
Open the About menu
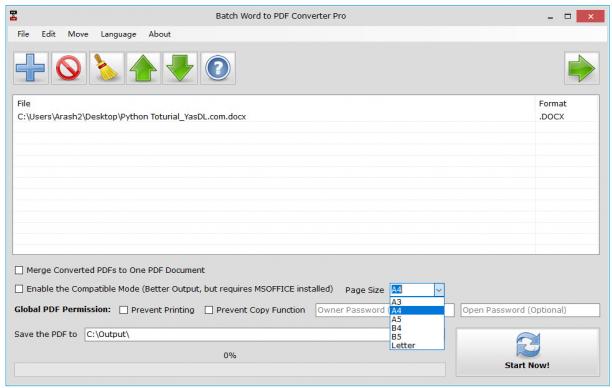point(159,34)
